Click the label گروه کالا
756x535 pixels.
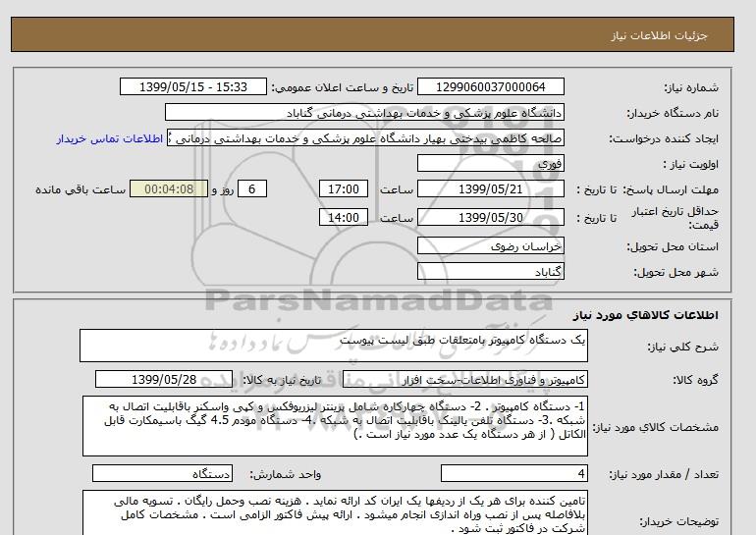[696, 380]
